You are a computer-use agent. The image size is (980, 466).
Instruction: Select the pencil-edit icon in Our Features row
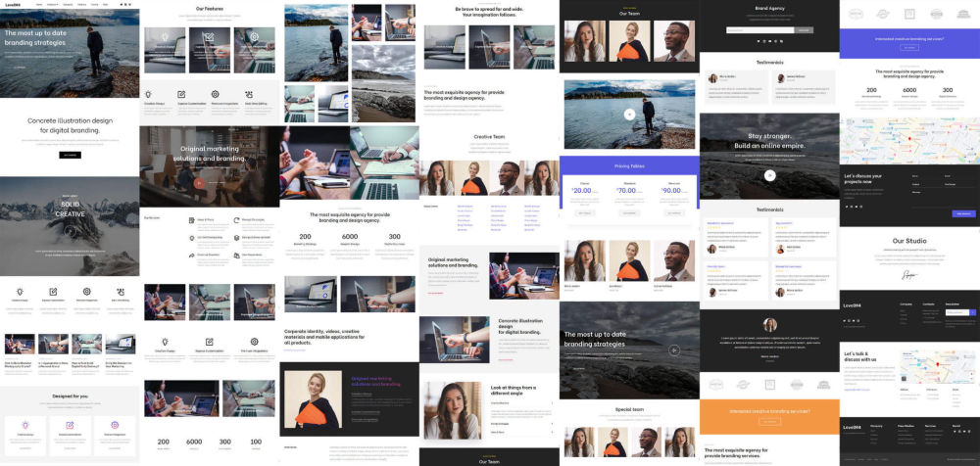coord(207,37)
